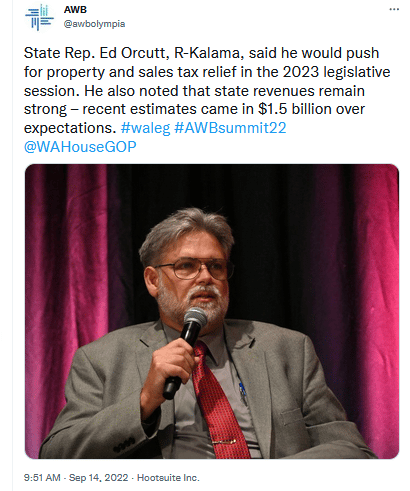Screen dimensions: 410x491
Task: Click the gold tie clip in the photo
Action: coord(224,442)
